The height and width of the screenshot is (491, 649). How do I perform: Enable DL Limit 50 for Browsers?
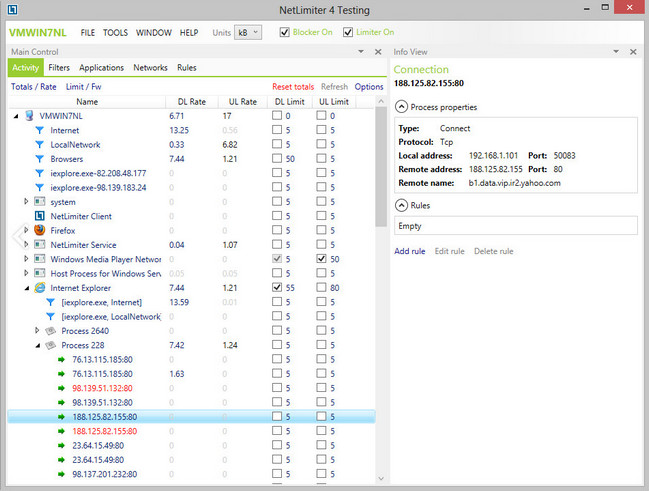(277, 158)
